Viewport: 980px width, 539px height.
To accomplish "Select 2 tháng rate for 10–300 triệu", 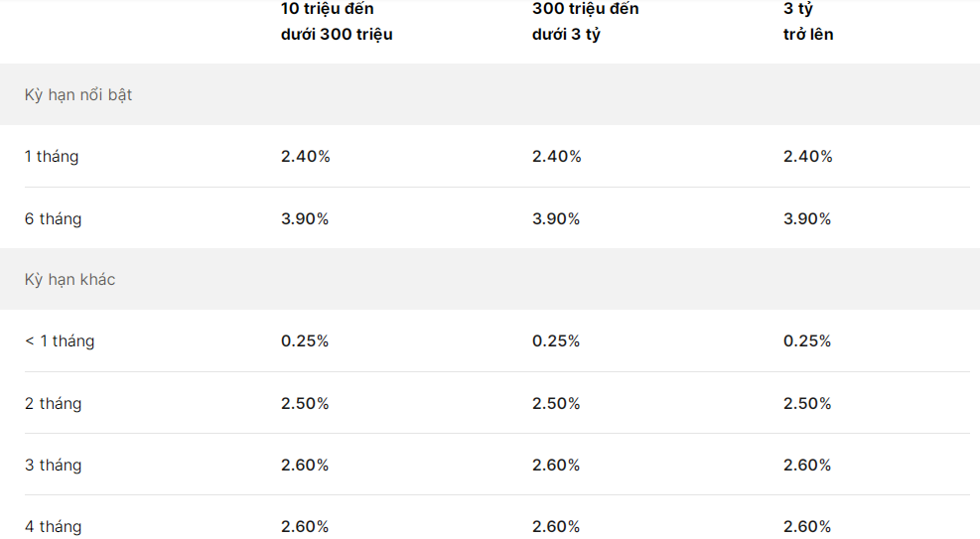I will (305, 404).
